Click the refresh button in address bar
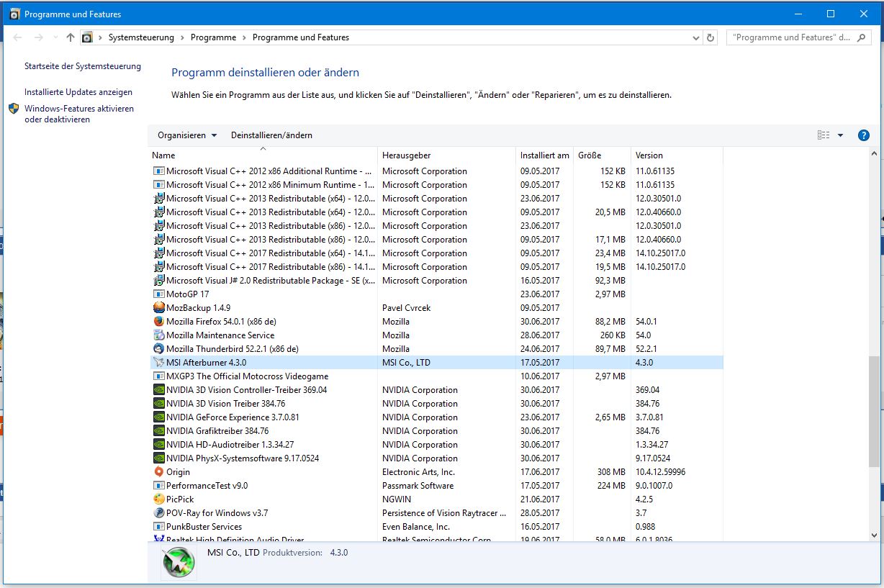The image size is (884, 588). tap(711, 37)
